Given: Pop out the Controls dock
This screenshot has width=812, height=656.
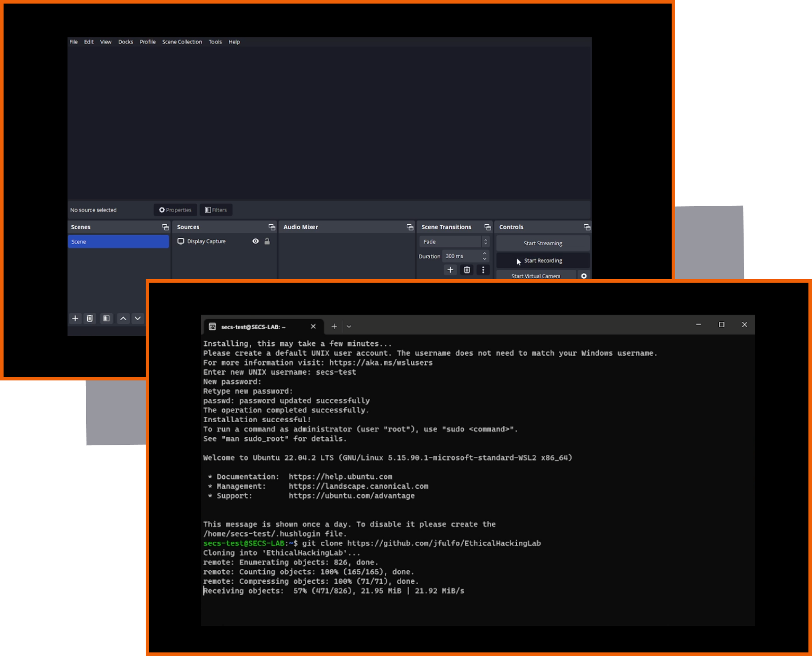Looking at the screenshot, I should [587, 227].
